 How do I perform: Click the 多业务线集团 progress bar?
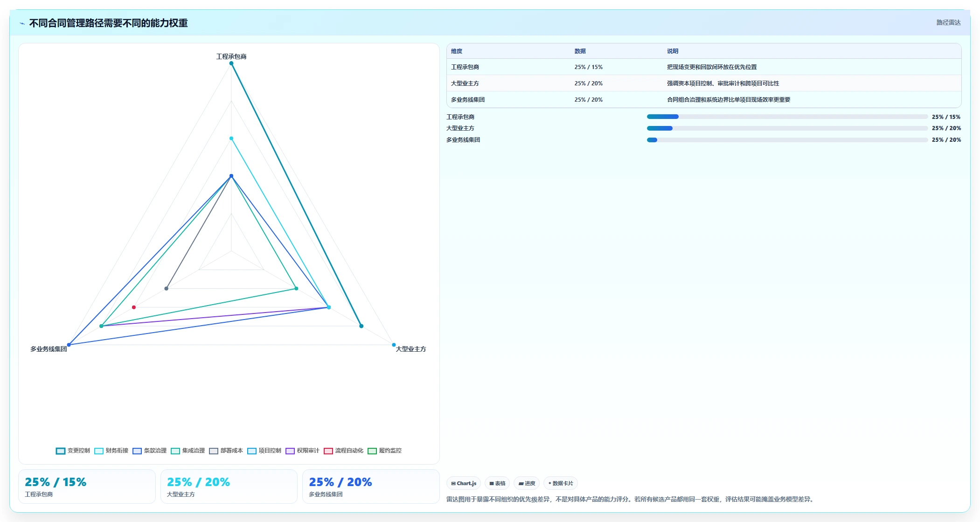point(787,140)
